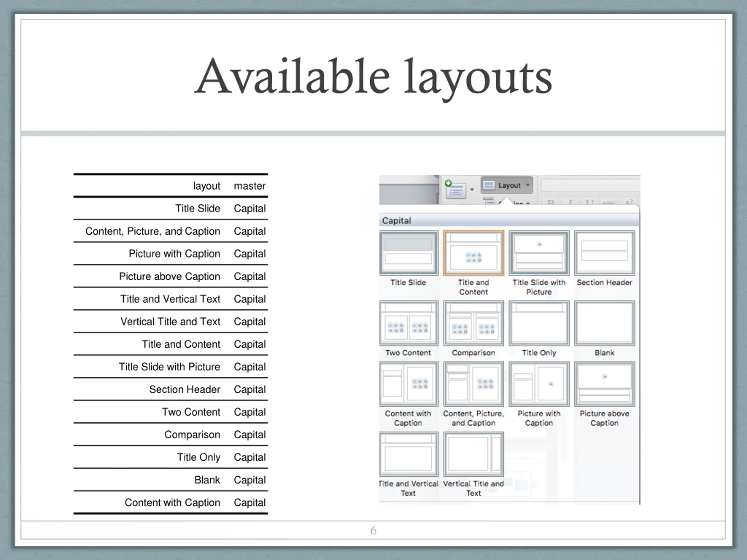
Task: Pick the Title Slide with Picture layout
Action: point(539,253)
